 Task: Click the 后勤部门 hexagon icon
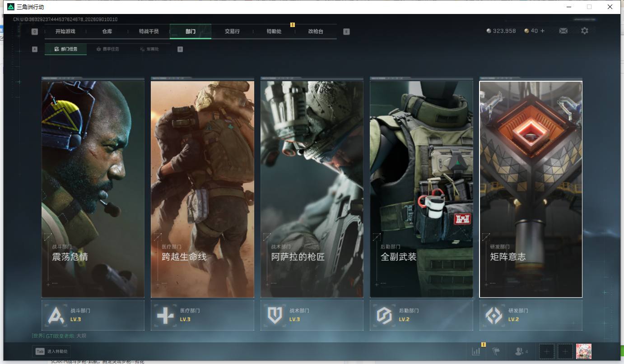384,315
